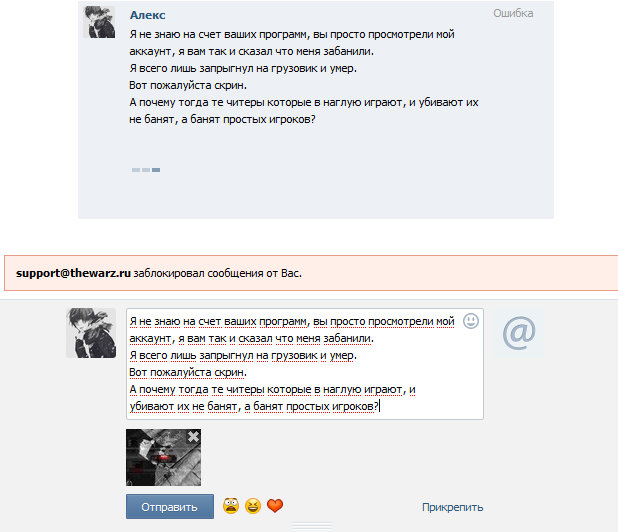Open the emoji picker smiley in message field
Image resolution: width=618 pixels, height=532 pixels.
point(471,321)
